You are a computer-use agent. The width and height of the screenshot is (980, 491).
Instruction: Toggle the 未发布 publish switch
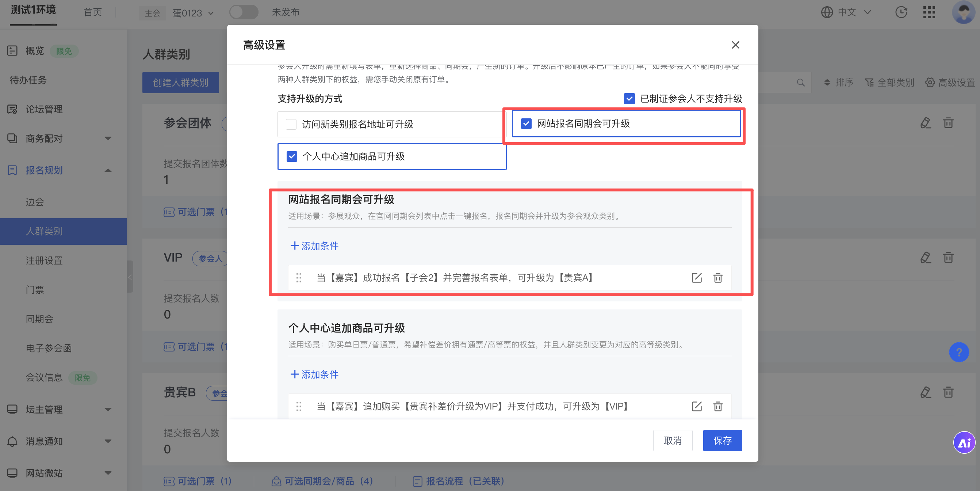point(244,12)
